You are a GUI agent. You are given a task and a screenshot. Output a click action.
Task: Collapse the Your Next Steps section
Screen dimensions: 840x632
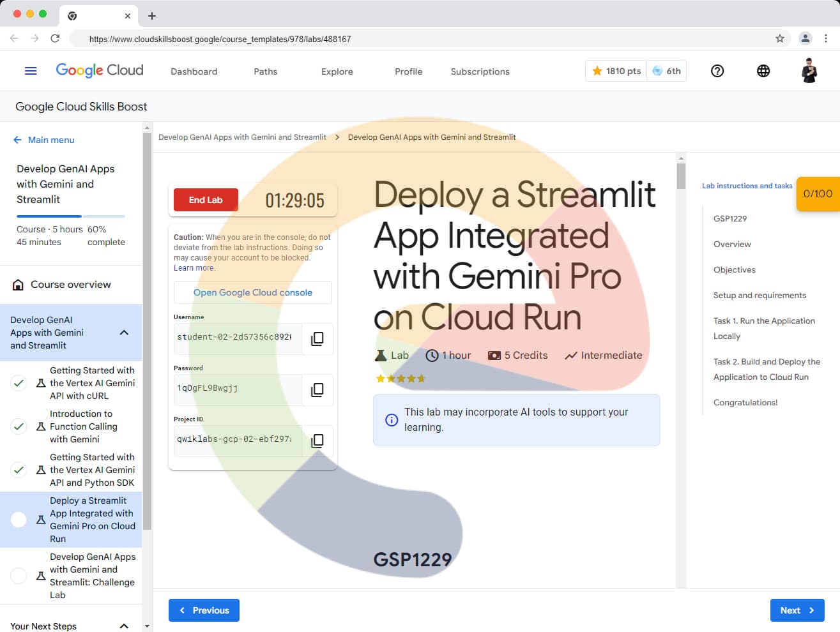[x=124, y=626]
